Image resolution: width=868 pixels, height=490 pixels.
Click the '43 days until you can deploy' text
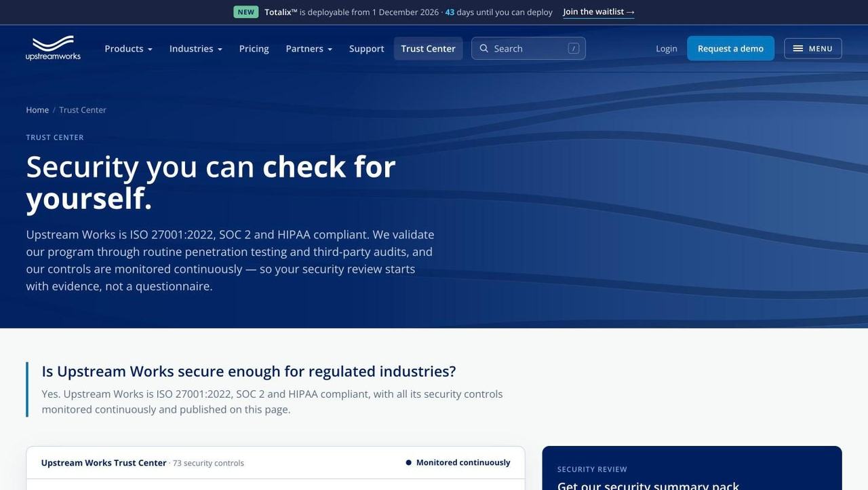pyautogui.click(x=498, y=12)
